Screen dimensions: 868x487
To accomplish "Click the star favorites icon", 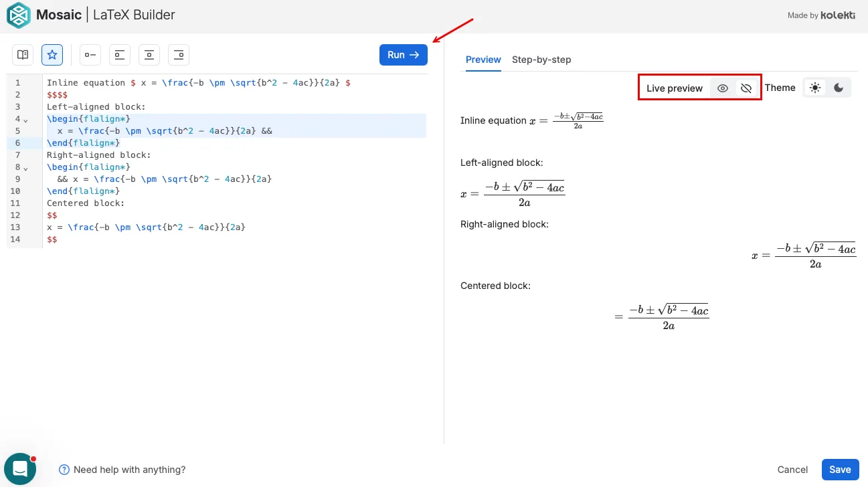I will pos(52,55).
